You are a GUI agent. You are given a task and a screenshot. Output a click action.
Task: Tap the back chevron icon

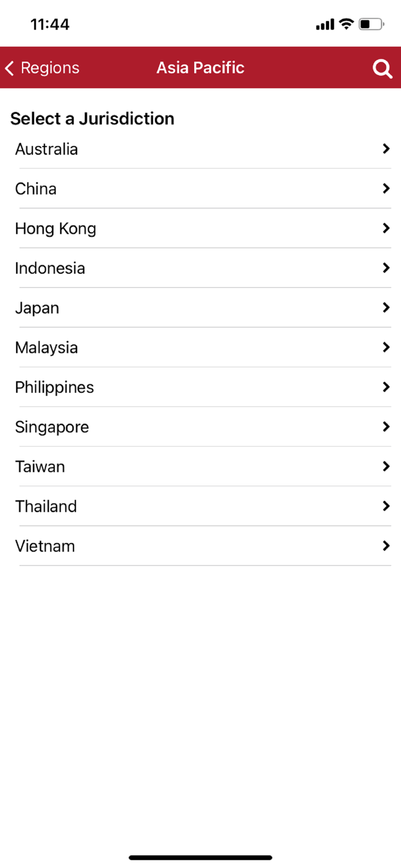9,68
